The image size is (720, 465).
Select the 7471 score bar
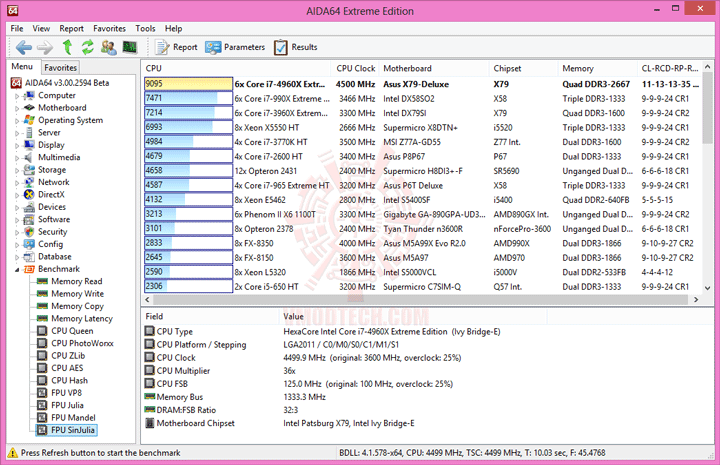(x=188, y=98)
